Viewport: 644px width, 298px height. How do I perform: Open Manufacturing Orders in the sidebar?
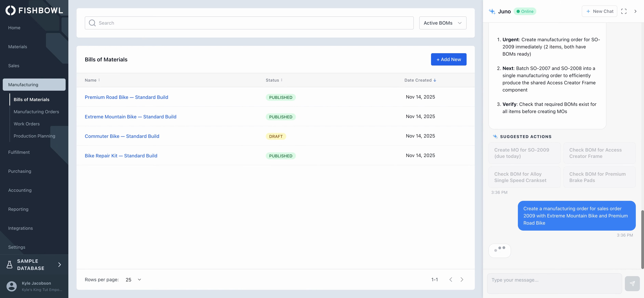tap(36, 112)
